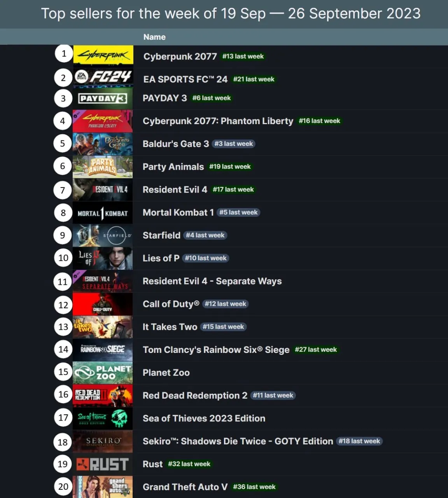Screen dimensions: 448x498
Task: Open the Grand Theft Auto V title
Action: coord(185,487)
